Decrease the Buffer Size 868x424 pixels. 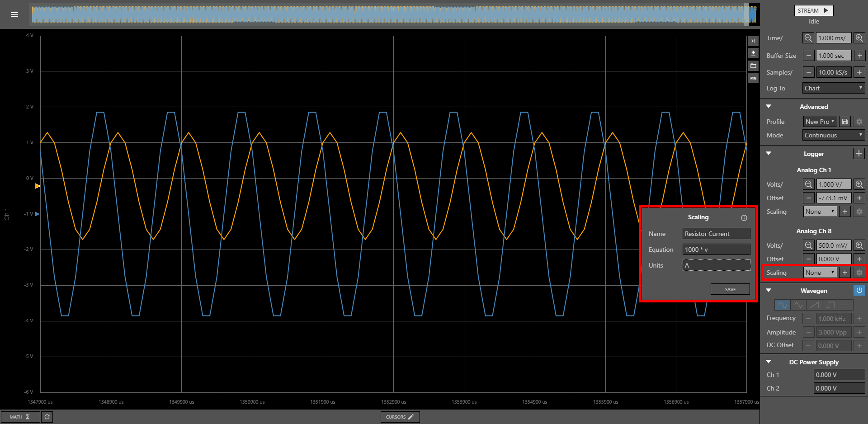point(808,56)
